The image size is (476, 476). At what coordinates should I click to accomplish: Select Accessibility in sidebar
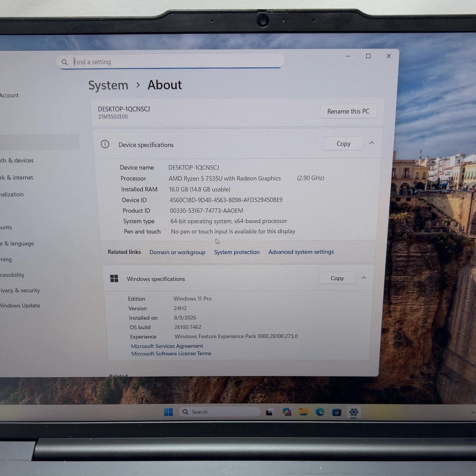(12, 275)
